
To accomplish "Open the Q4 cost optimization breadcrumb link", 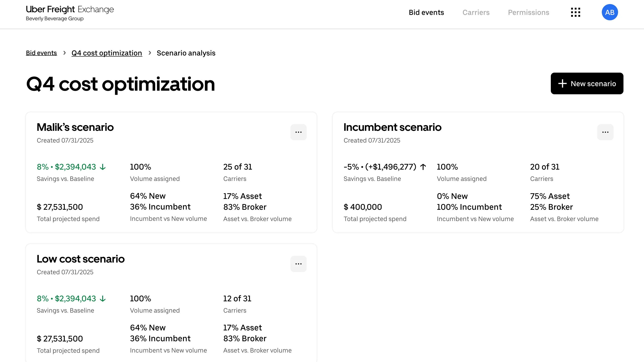I will coord(107,53).
